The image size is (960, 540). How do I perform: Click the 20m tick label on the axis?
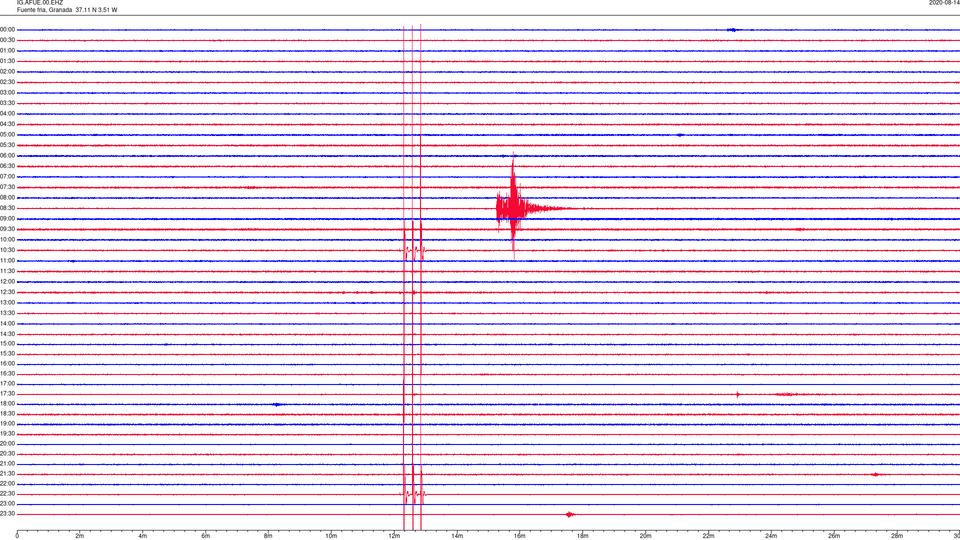pos(645,536)
